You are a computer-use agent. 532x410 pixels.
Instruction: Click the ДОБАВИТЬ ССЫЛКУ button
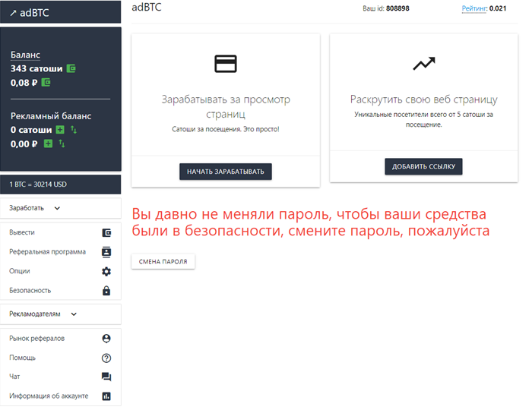pyautogui.click(x=423, y=166)
